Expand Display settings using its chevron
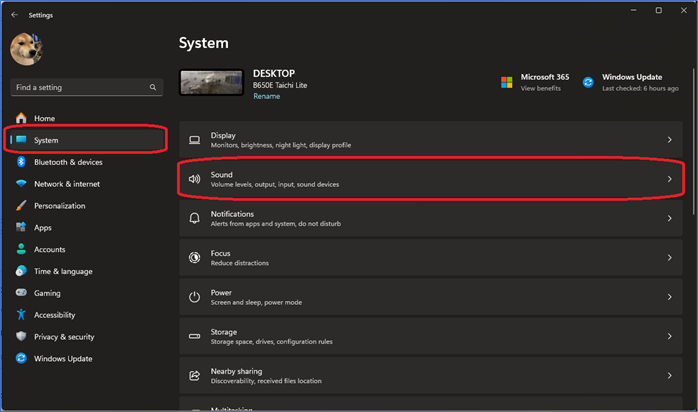 [669, 140]
